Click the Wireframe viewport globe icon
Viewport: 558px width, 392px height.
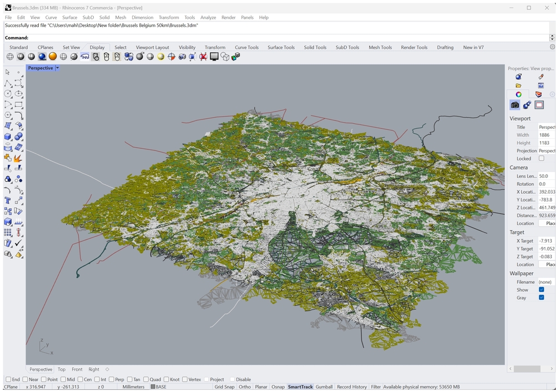click(11, 57)
